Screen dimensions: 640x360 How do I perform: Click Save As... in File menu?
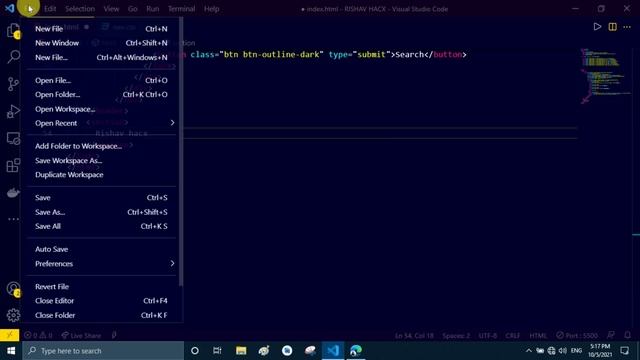coord(101,212)
